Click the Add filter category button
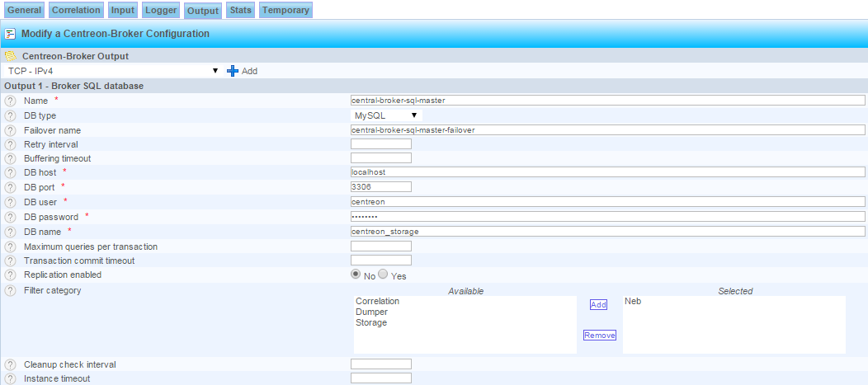 598,305
